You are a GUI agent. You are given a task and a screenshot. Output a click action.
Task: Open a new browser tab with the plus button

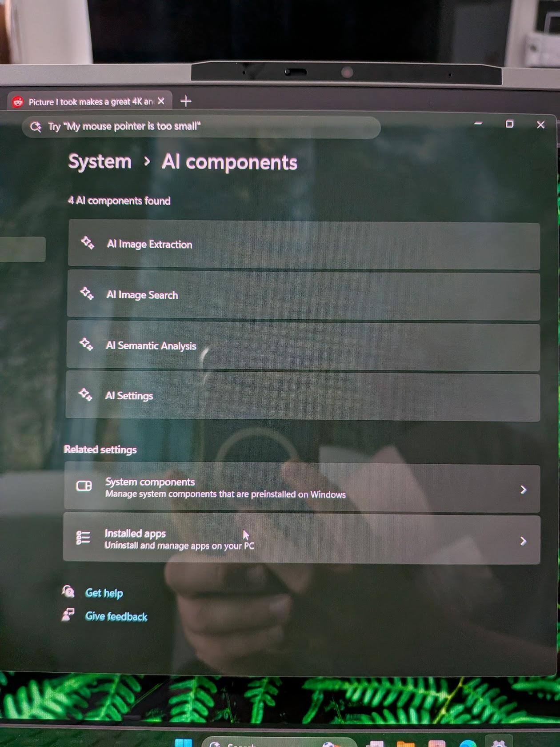186,101
